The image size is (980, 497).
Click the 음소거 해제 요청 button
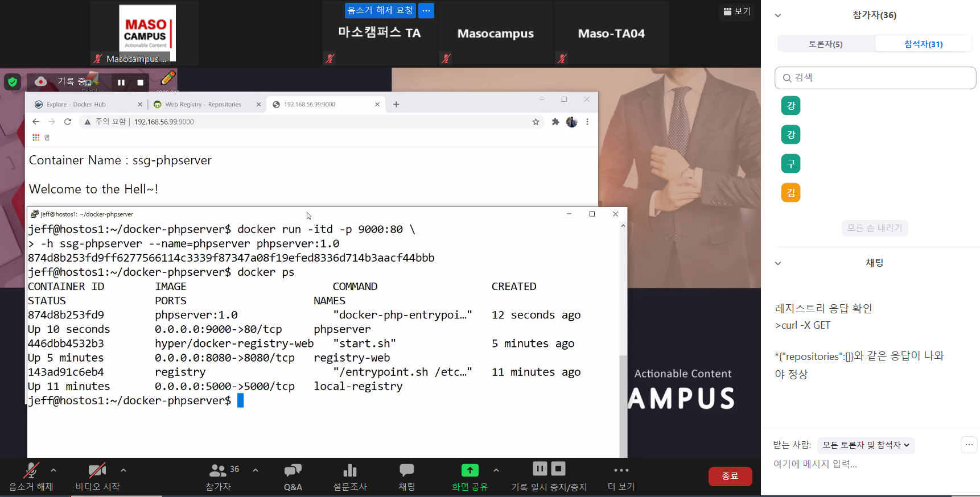pyautogui.click(x=380, y=10)
